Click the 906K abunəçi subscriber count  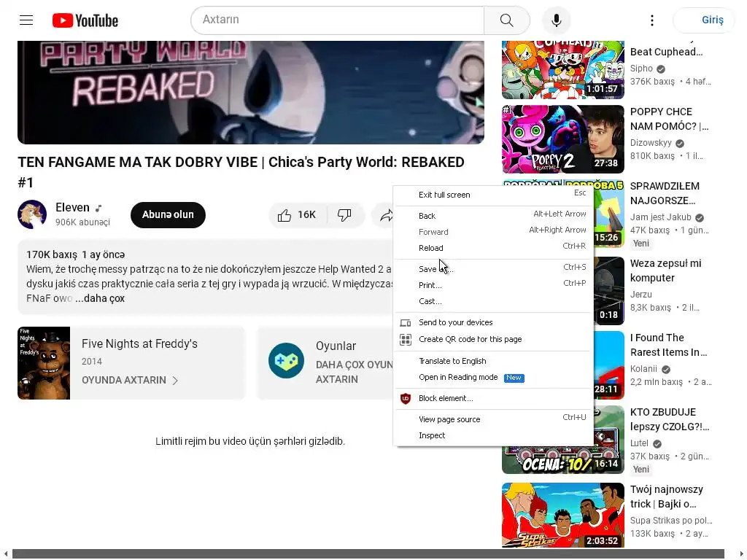pos(82,222)
